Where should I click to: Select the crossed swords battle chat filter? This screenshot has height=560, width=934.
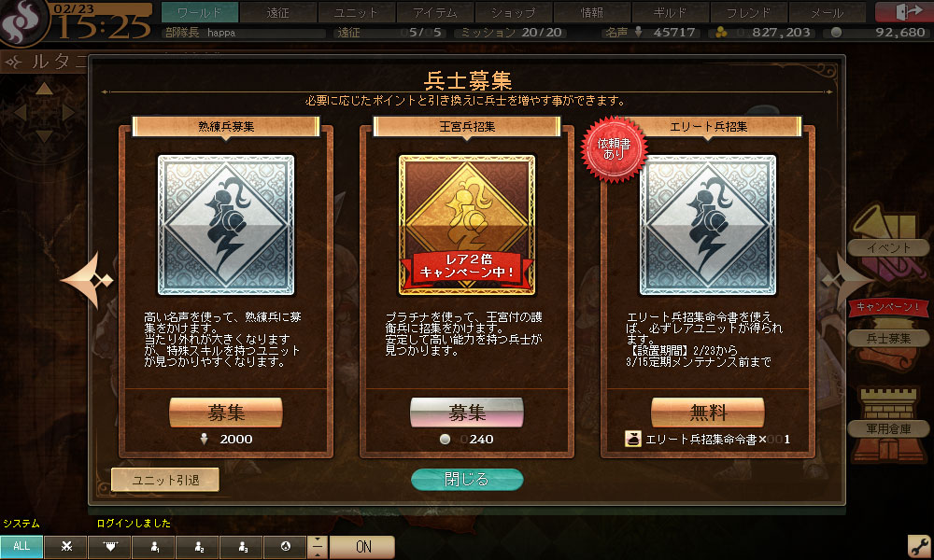[66, 546]
